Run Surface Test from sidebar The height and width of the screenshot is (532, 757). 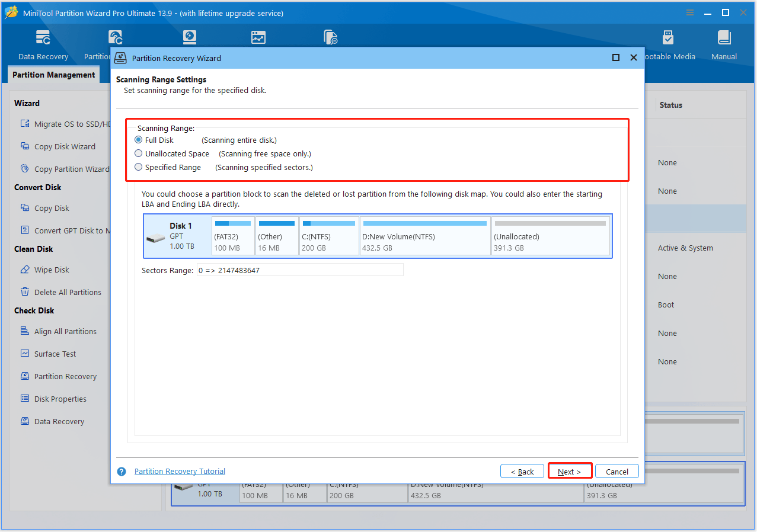(48, 354)
